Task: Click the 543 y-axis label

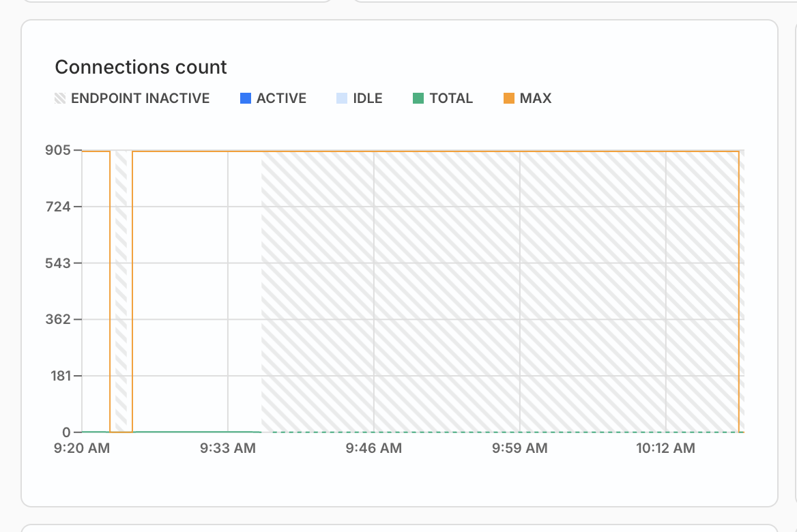Action: pyautogui.click(x=58, y=263)
